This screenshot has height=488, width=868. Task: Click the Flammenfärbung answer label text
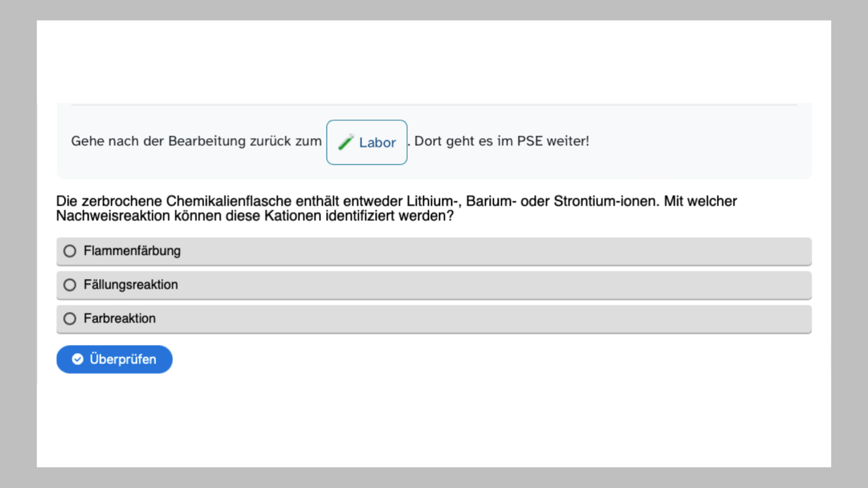[132, 251]
